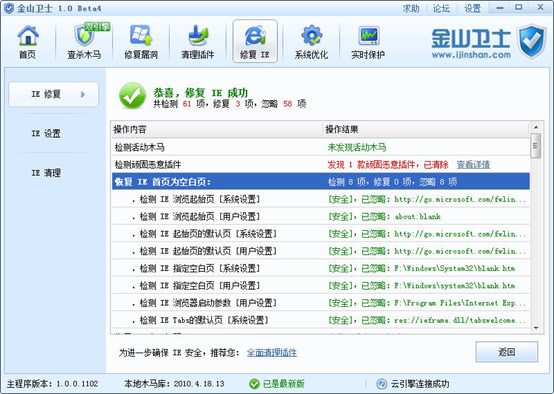Screen dimensions: 554x394
Task: Open the 实时保护 monitor icon
Action: [368, 42]
